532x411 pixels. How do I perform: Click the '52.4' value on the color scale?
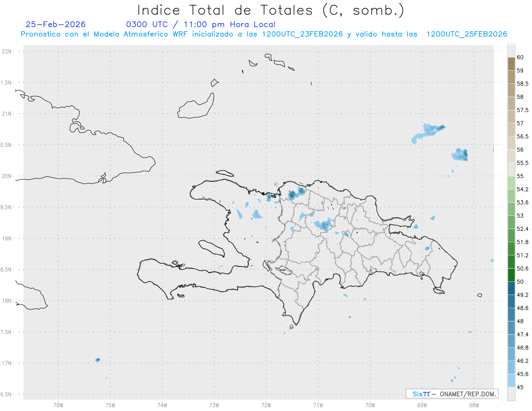[x=523, y=229]
